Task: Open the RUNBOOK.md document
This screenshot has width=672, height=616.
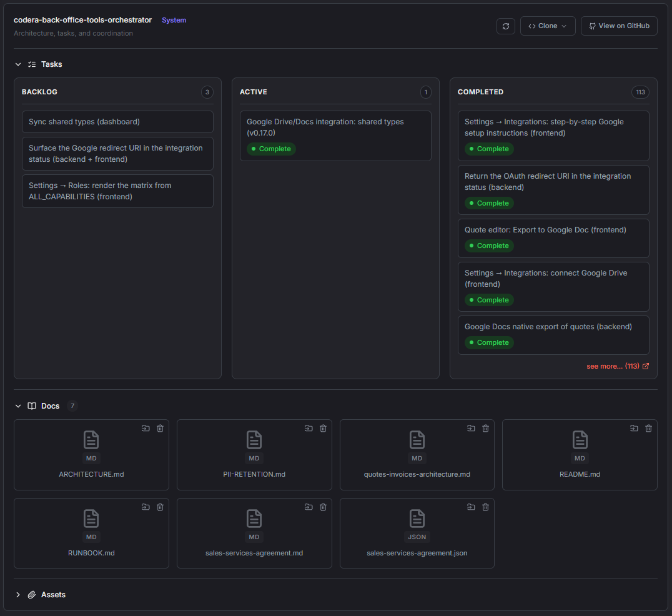Action: [91, 534]
